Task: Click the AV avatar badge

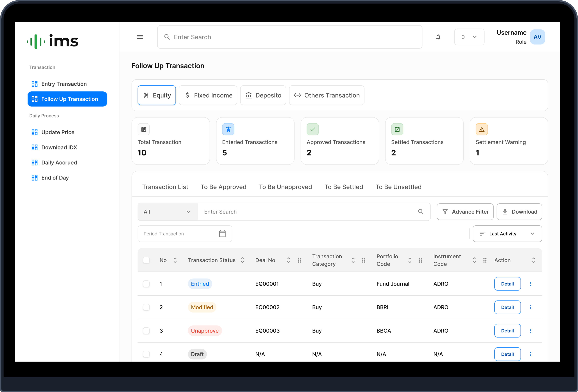Action: tap(537, 37)
